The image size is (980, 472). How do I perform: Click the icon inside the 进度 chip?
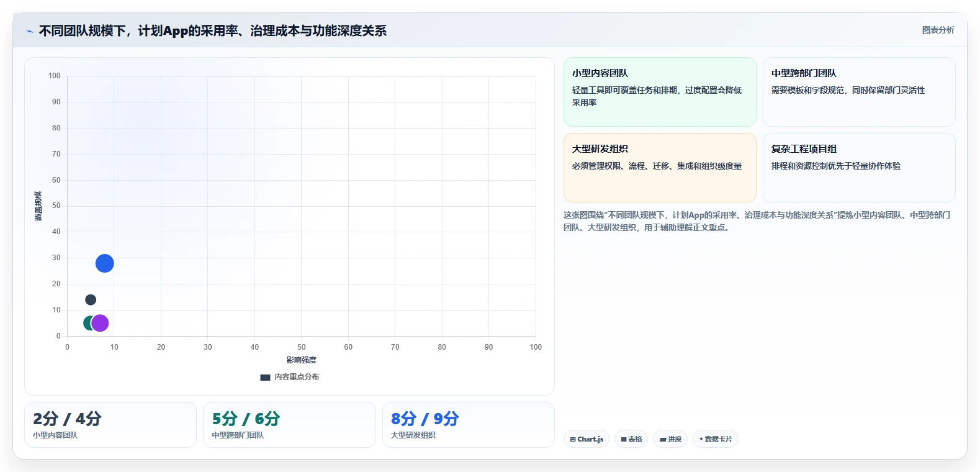[x=663, y=439]
